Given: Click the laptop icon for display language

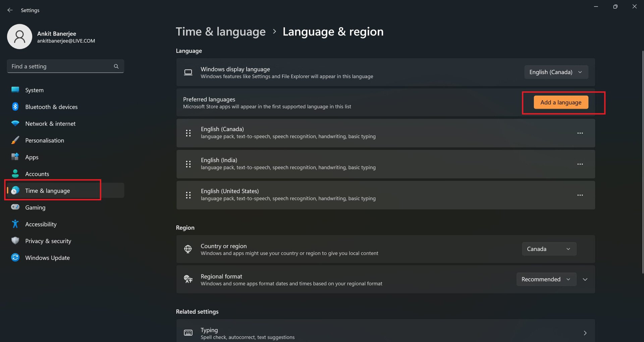Looking at the screenshot, I should pos(188,72).
